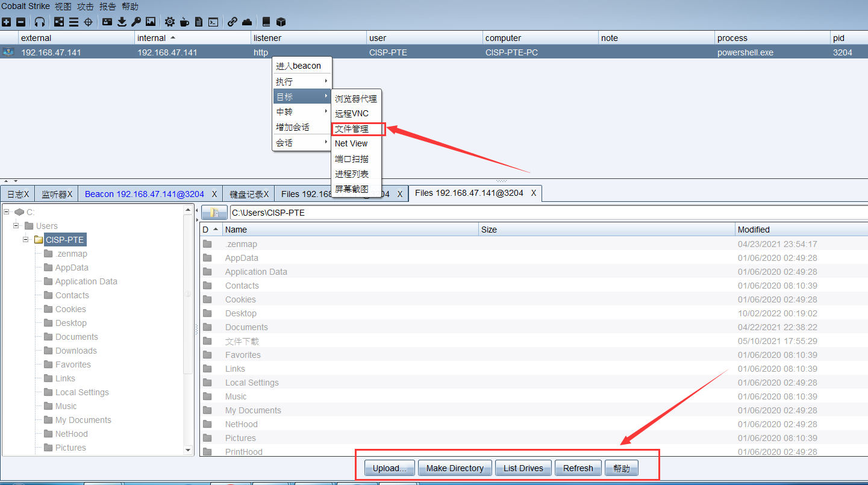Image resolution: width=868 pixels, height=485 pixels.
Task: Click the Desktop folder icon in file list
Action: (208, 313)
